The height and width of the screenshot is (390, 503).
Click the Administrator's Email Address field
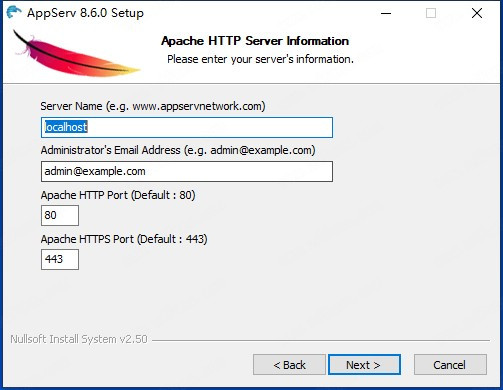point(187,171)
